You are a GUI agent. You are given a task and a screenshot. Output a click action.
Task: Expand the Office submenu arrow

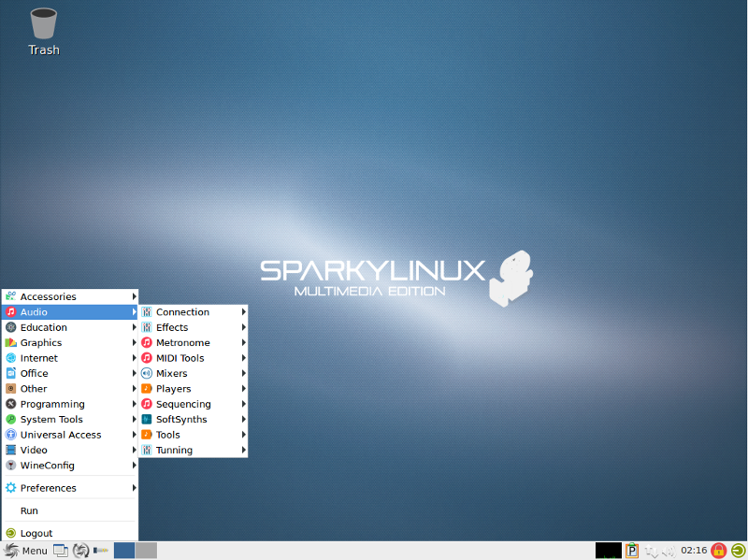[x=134, y=373]
